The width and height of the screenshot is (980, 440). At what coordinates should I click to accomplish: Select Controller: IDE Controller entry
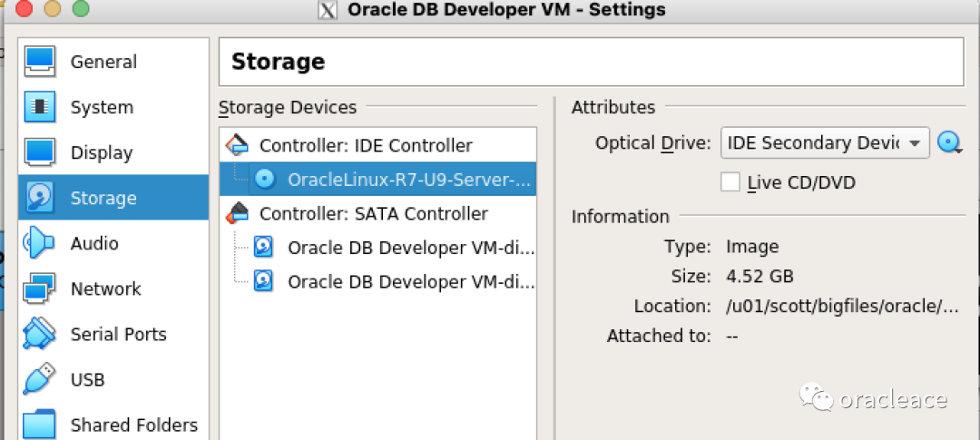click(366, 145)
